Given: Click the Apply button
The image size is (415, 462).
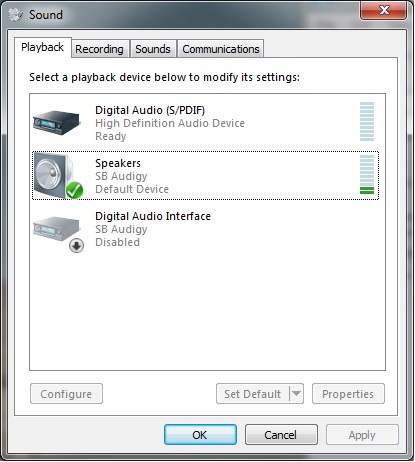Looking at the screenshot, I should point(362,435).
